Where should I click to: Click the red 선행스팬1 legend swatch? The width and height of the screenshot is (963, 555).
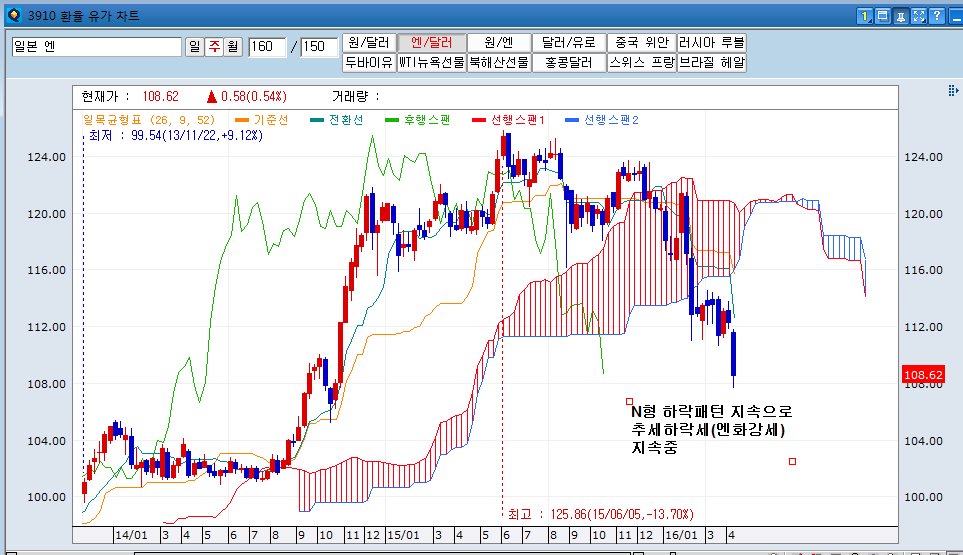[x=478, y=120]
